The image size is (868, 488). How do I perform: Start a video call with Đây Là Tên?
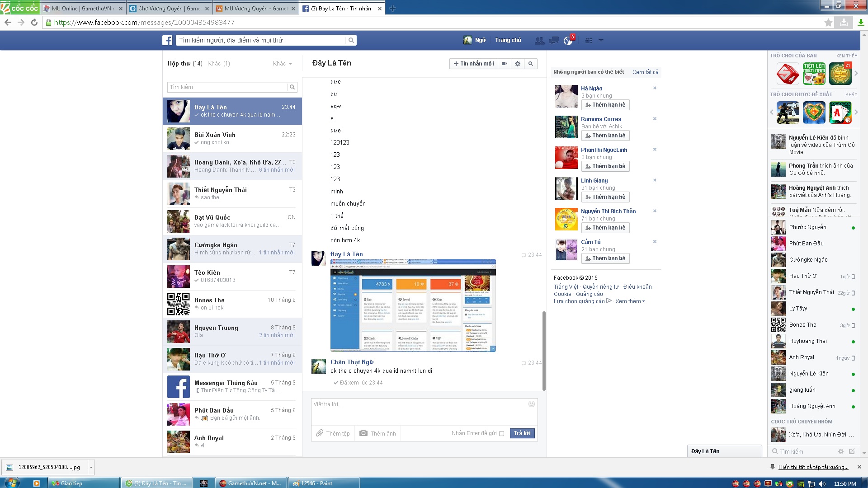pos(505,64)
